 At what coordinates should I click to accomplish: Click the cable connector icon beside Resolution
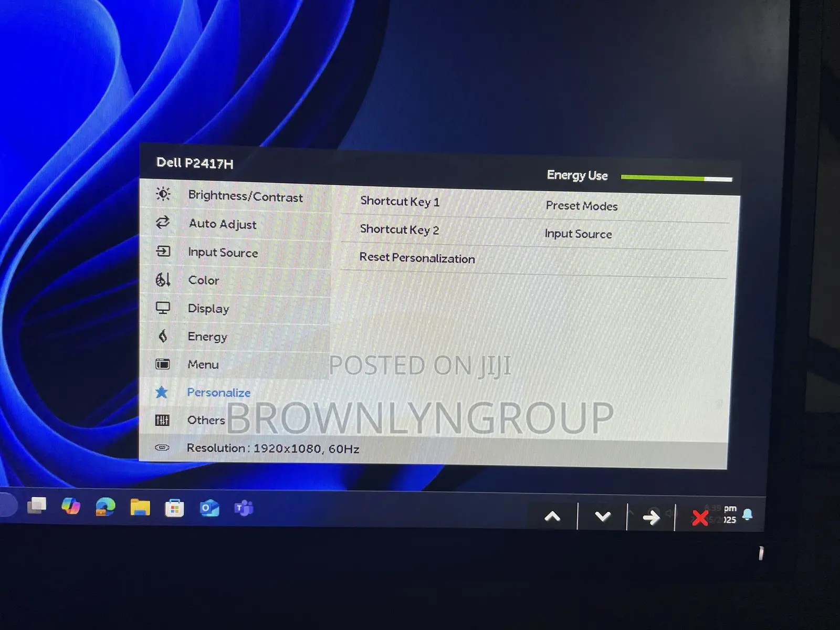coord(162,448)
